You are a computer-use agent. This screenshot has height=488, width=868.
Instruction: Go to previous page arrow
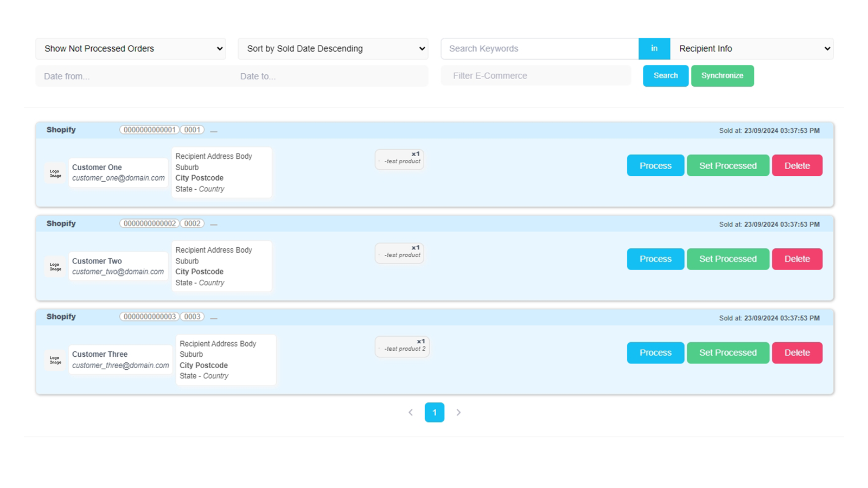[411, 413]
